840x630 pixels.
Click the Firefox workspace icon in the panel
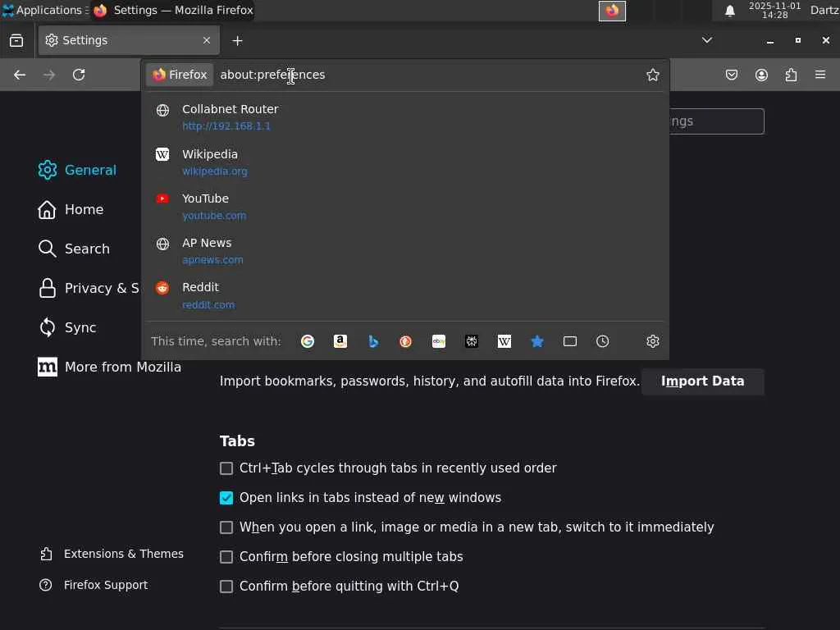coord(612,11)
